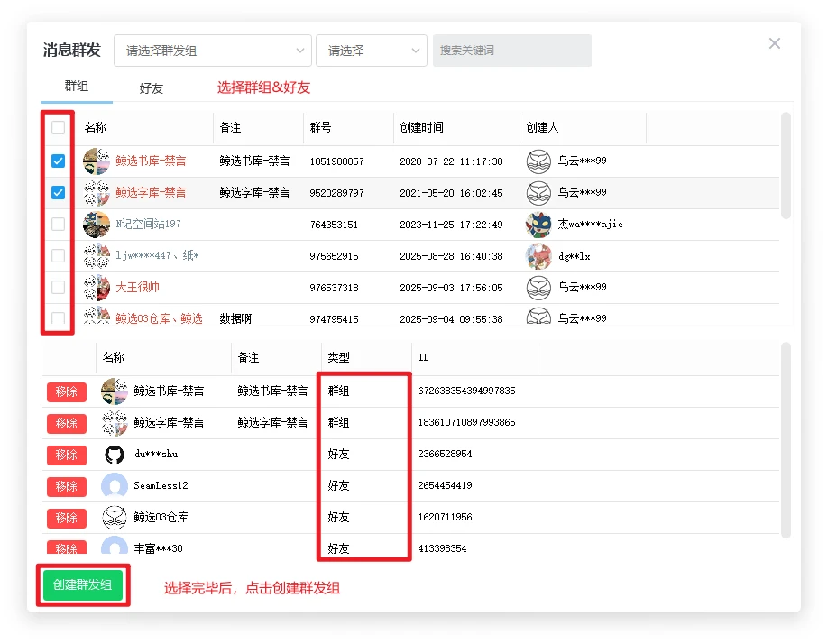Click the N记空间站197 group avatar
Screen dimensions: 828x644
(x=97, y=225)
